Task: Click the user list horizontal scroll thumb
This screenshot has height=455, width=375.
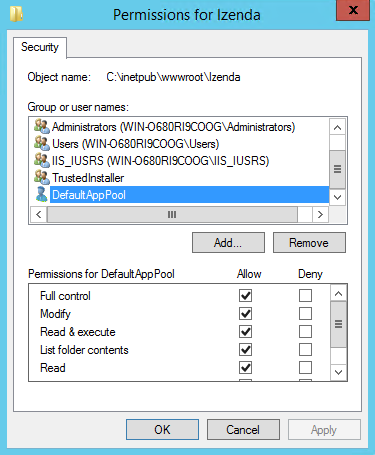Action: pyautogui.click(x=172, y=214)
